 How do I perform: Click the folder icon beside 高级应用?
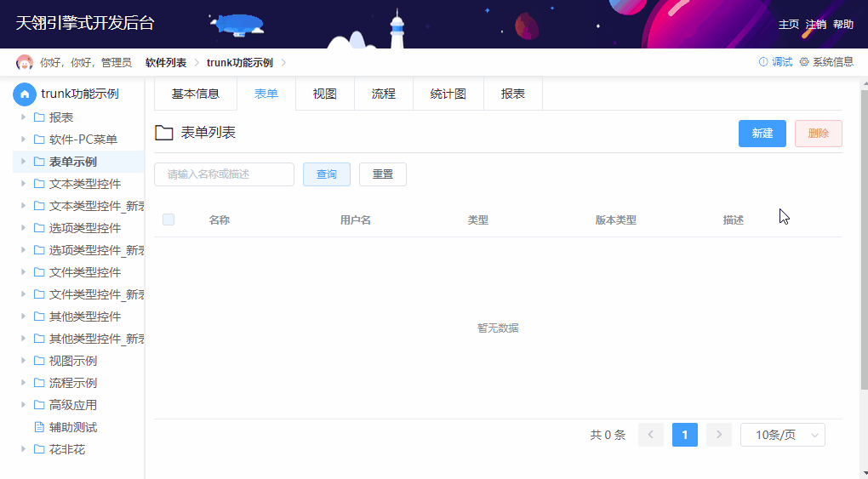coord(39,405)
